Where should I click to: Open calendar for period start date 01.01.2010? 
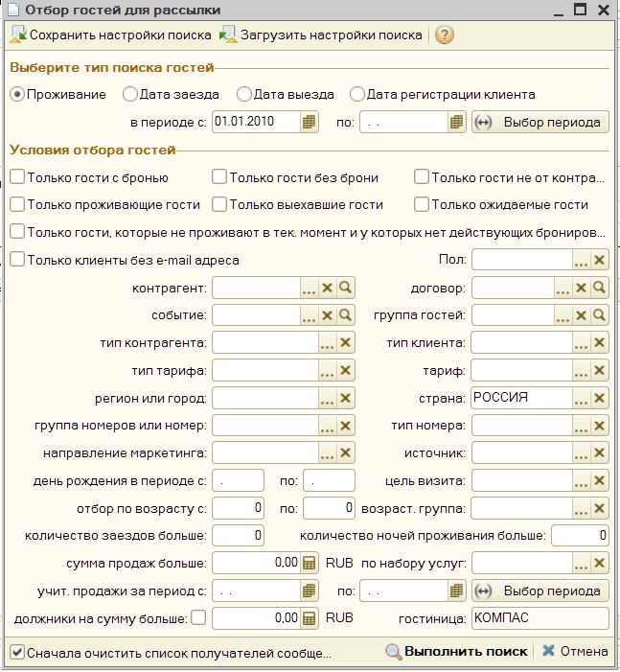[x=309, y=122]
